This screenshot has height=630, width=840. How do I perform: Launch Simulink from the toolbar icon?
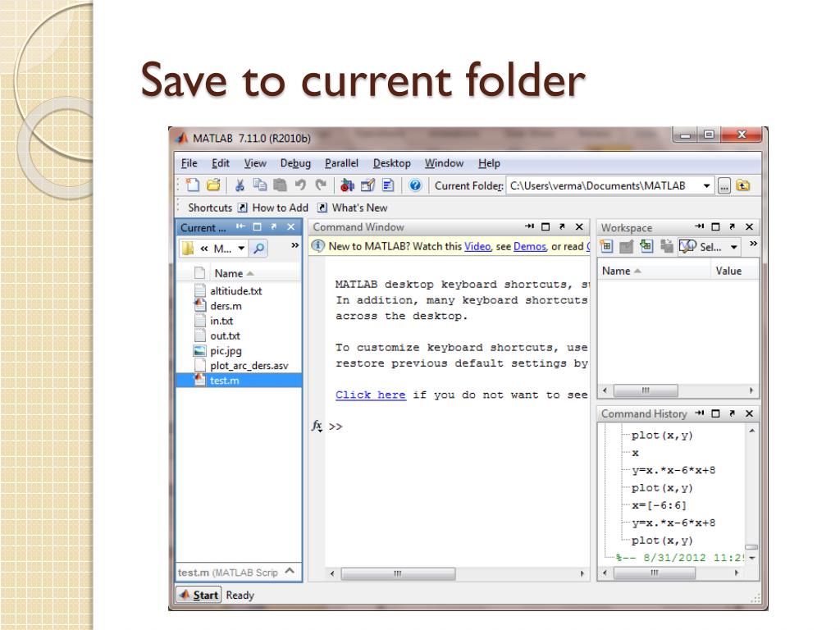coord(347,185)
